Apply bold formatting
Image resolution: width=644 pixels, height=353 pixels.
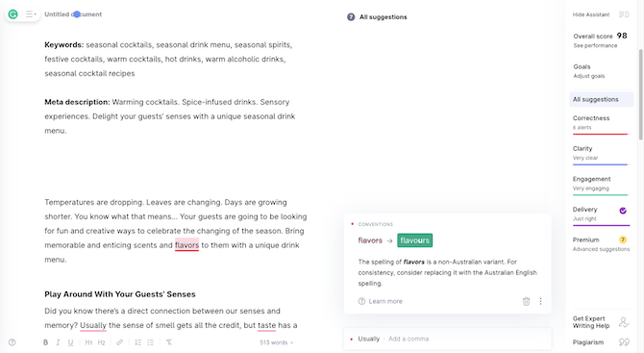(x=45, y=342)
